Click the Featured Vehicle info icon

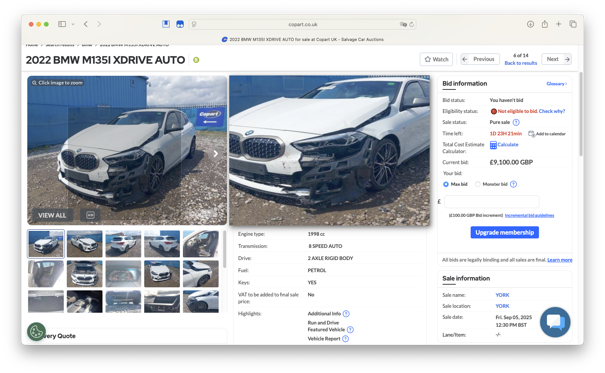[x=350, y=329]
